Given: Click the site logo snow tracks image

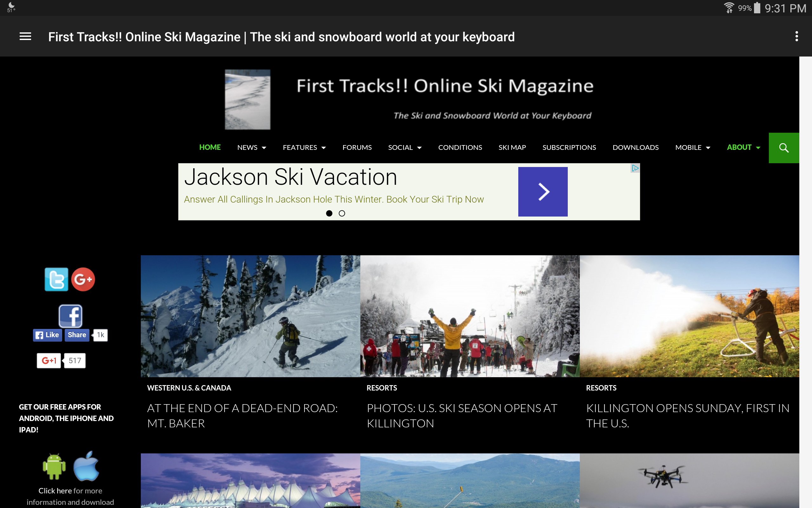Looking at the screenshot, I should coord(248,99).
